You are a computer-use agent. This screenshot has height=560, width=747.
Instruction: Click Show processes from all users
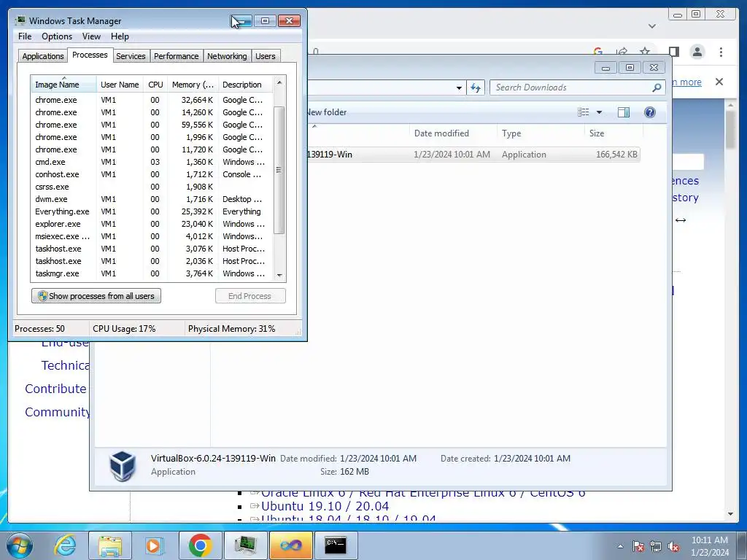(96, 296)
